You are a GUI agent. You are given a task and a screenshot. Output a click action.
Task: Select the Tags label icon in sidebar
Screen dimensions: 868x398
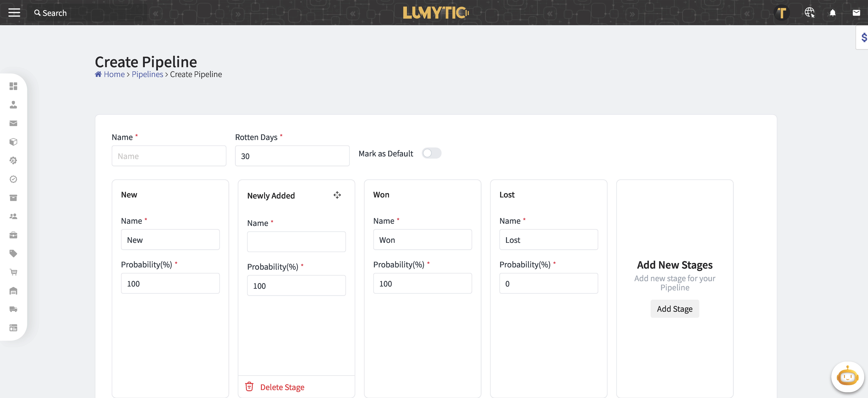click(13, 253)
